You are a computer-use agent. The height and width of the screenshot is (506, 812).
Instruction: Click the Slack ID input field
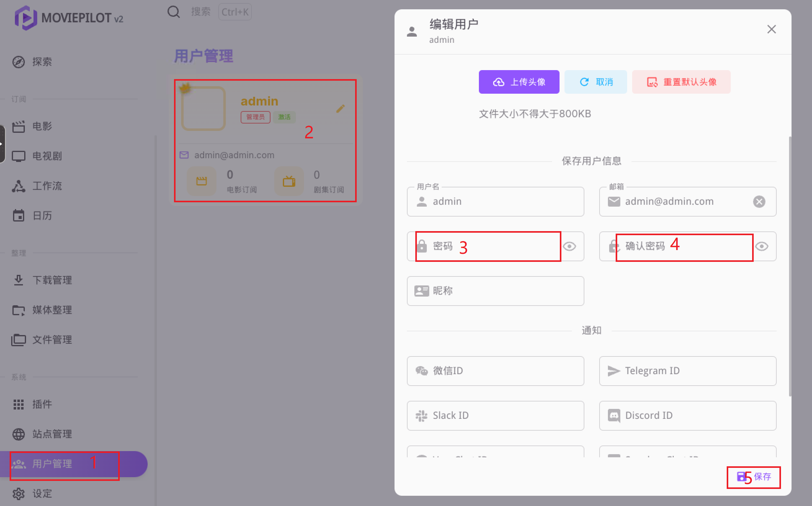[496, 416]
